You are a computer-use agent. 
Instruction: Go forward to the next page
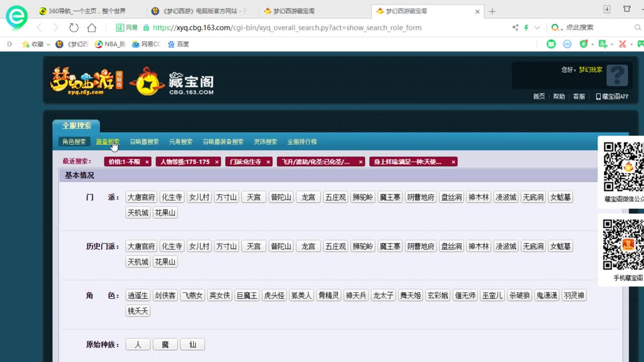pyautogui.click(x=56, y=28)
